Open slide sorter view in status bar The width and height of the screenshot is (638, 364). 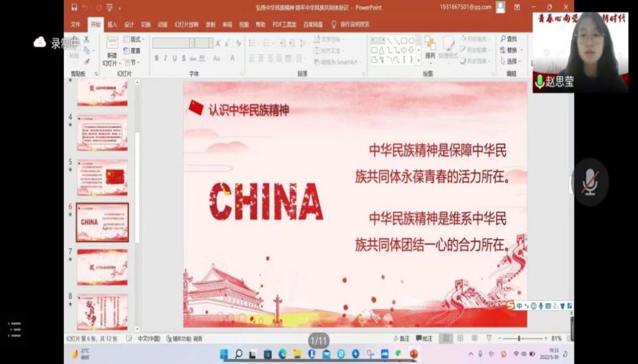[460, 339]
